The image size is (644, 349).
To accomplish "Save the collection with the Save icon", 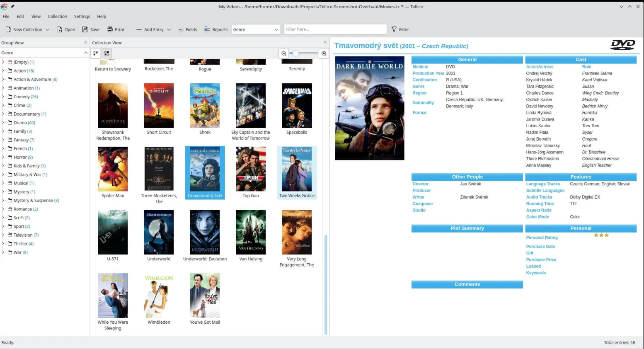I will click(x=85, y=29).
